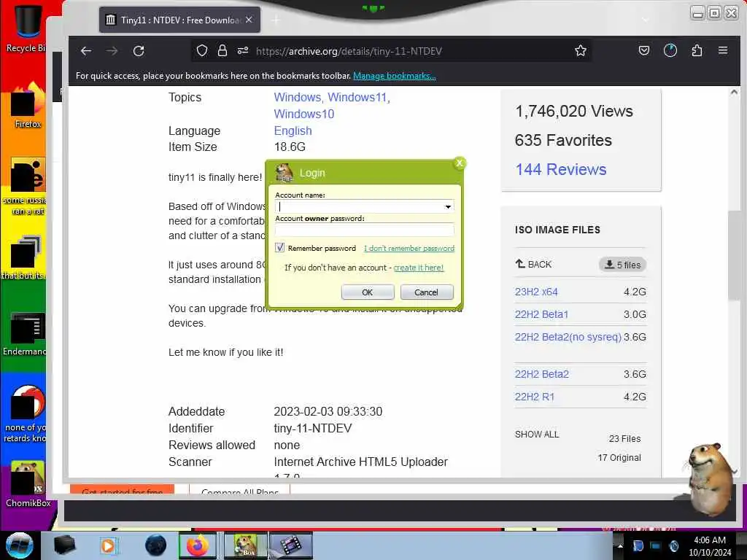Open the Windows Start orb
This screenshot has height=560, width=747.
(19, 545)
